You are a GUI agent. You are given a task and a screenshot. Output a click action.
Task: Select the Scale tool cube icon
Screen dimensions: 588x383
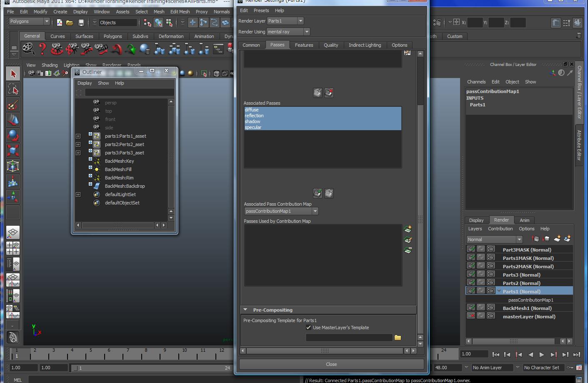coord(13,151)
